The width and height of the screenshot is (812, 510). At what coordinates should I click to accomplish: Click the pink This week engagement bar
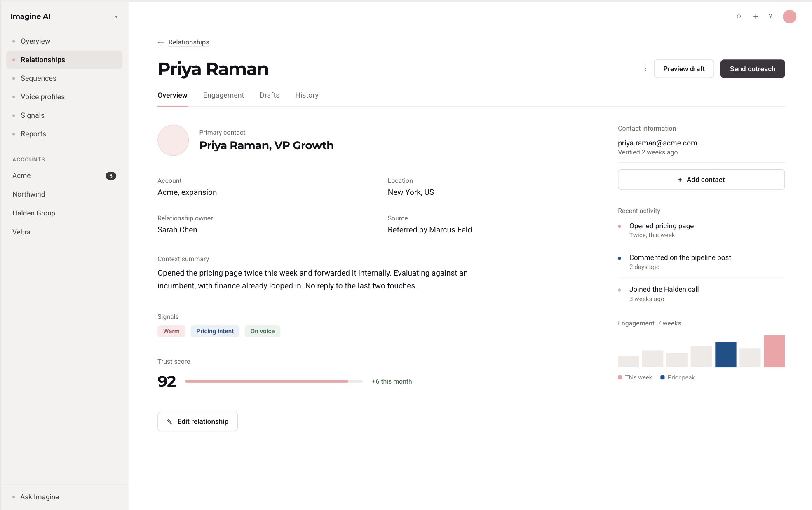click(774, 351)
